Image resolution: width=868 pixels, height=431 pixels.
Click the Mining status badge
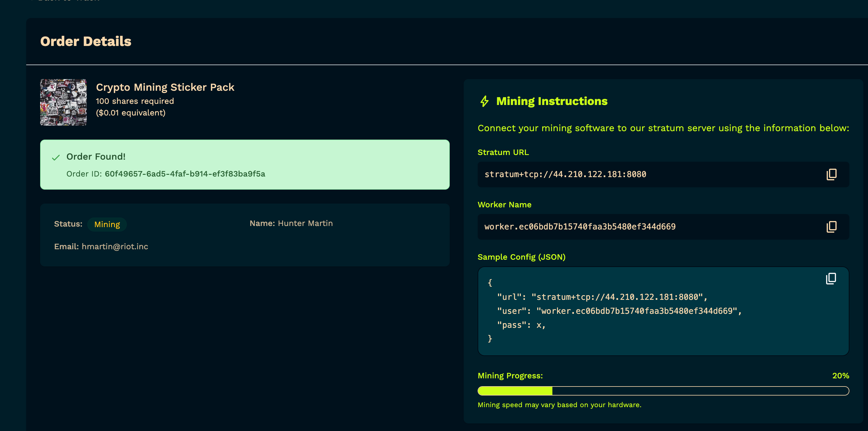107,225
